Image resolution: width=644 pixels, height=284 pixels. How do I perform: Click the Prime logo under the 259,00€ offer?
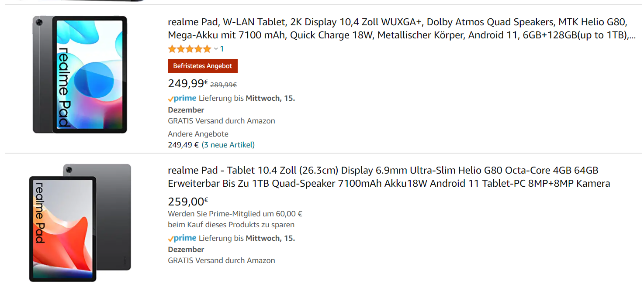coord(182,238)
